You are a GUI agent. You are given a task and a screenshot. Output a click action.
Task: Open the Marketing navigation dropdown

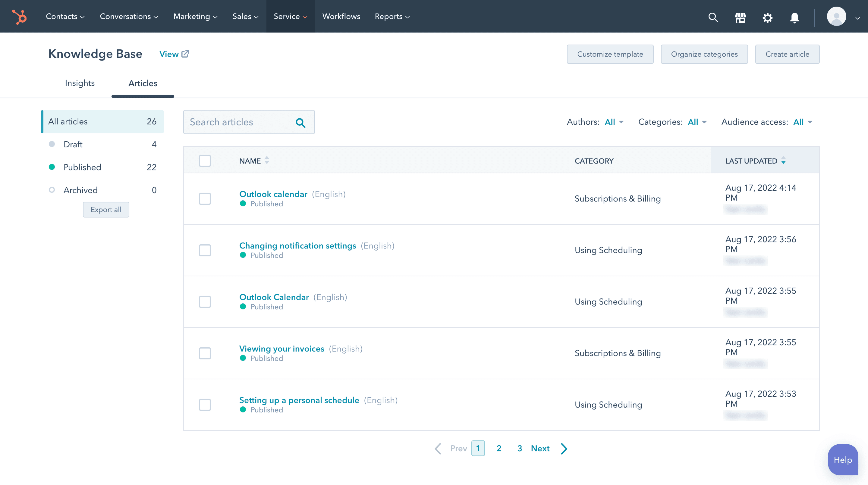(195, 17)
